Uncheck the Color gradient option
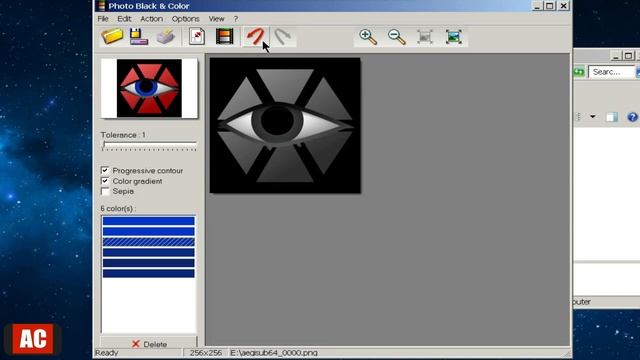 105,181
